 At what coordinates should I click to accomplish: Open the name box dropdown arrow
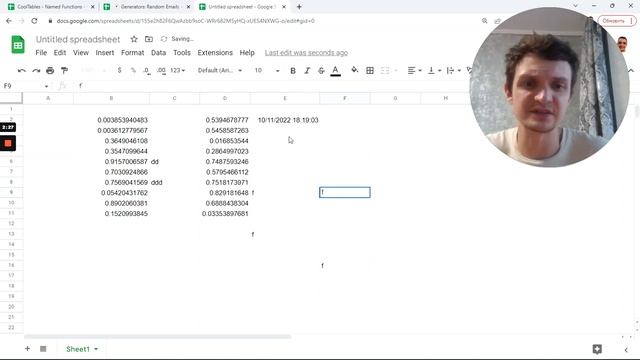[46, 86]
